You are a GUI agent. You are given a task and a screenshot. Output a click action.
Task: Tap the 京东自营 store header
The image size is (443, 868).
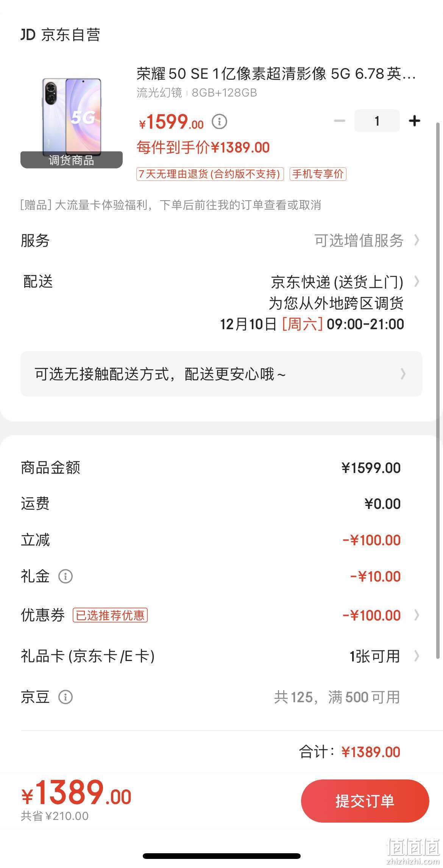60,35
